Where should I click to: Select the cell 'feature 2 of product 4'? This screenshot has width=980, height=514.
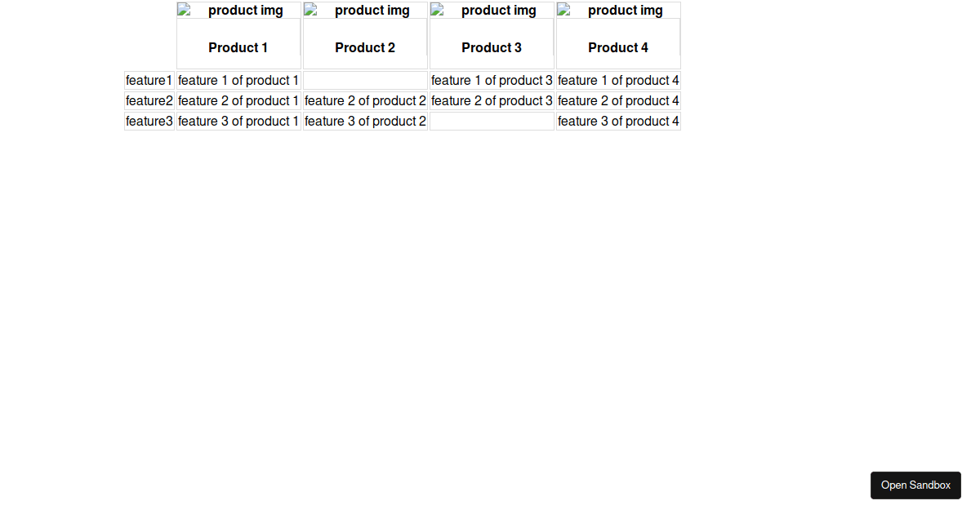point(617,100)
